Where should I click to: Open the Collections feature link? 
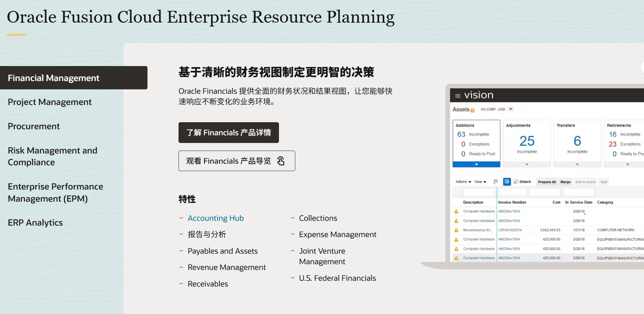click(x=318, y=218)
